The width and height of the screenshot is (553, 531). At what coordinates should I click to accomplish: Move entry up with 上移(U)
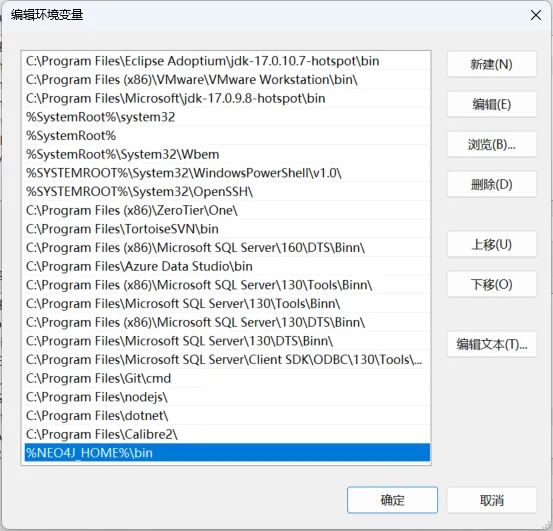[492, 244]
